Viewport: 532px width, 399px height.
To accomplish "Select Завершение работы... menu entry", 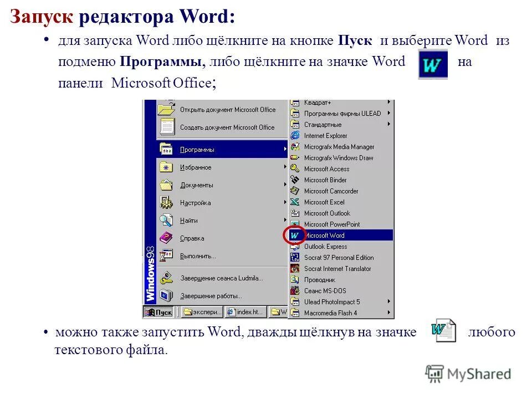I will point(222,296).
